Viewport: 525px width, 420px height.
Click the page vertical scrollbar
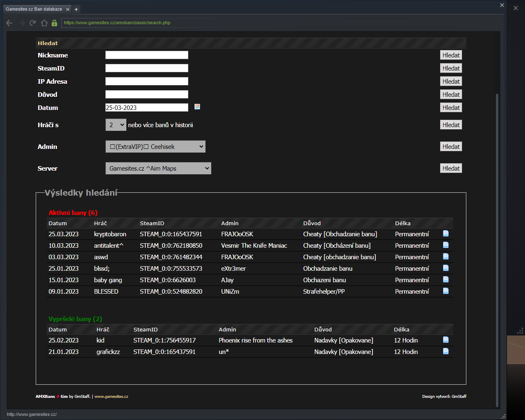pos(497,246)
